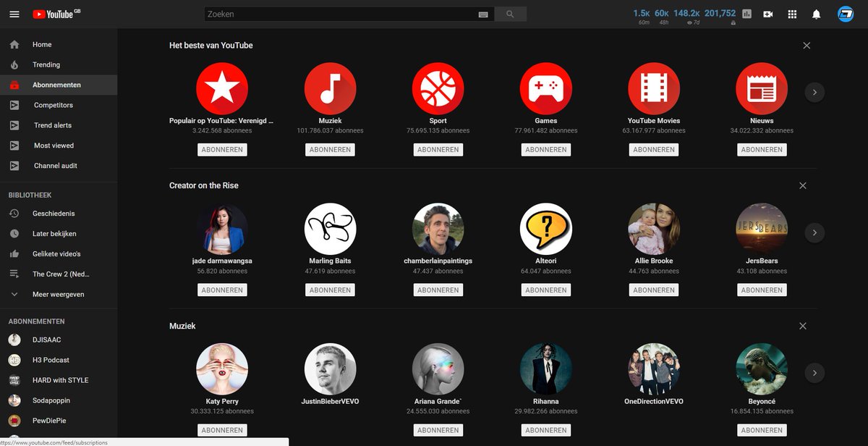Open the Katy Perry channel thumbnail

222,369
